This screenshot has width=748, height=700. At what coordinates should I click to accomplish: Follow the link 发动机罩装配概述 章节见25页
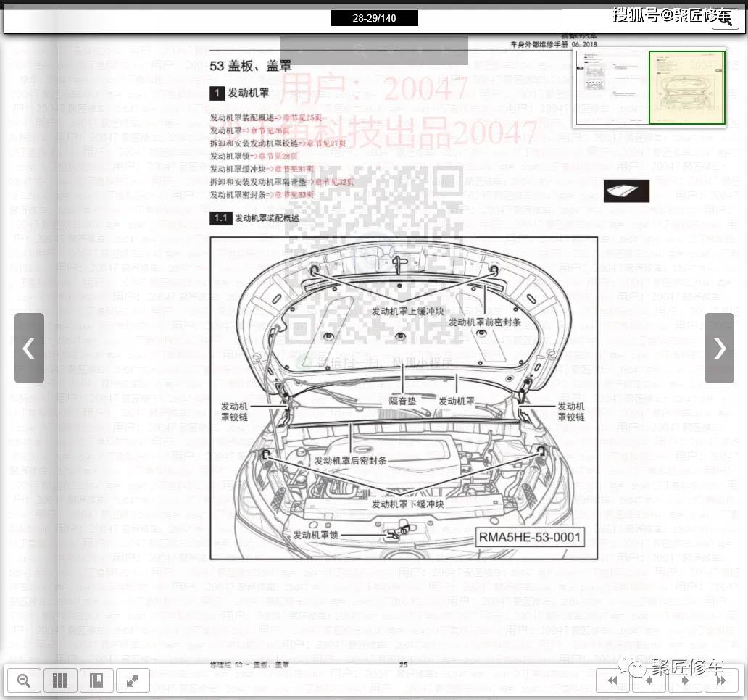(x=266, y=117)
